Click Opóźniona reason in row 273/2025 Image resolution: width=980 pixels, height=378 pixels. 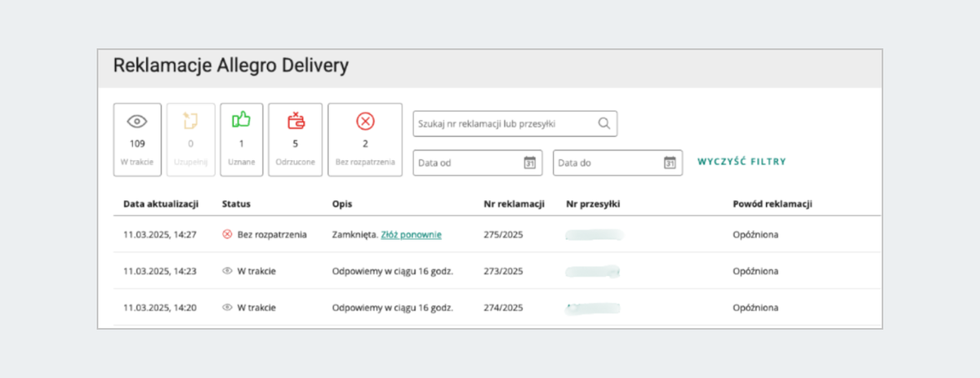tap(755, 271)
